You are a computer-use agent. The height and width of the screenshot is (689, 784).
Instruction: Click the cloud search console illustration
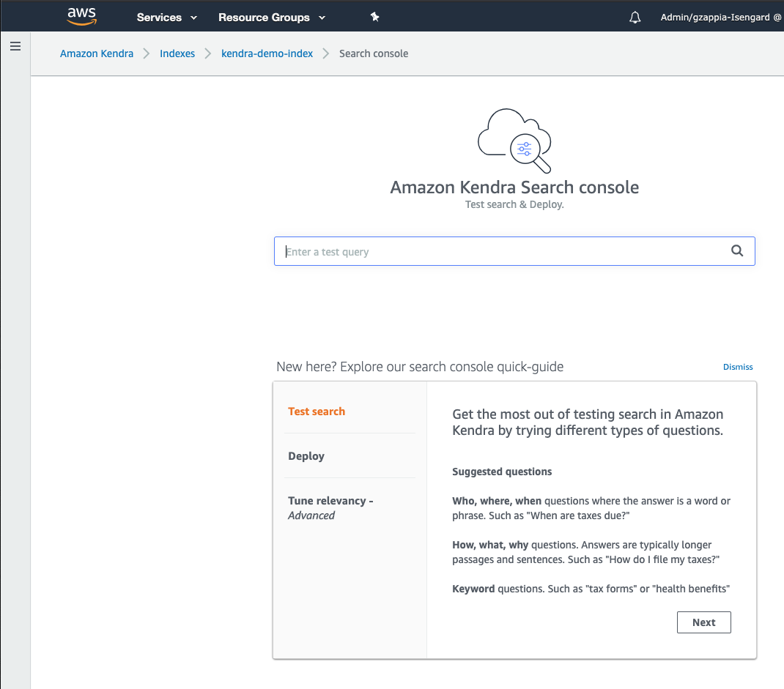pos(514,141)
